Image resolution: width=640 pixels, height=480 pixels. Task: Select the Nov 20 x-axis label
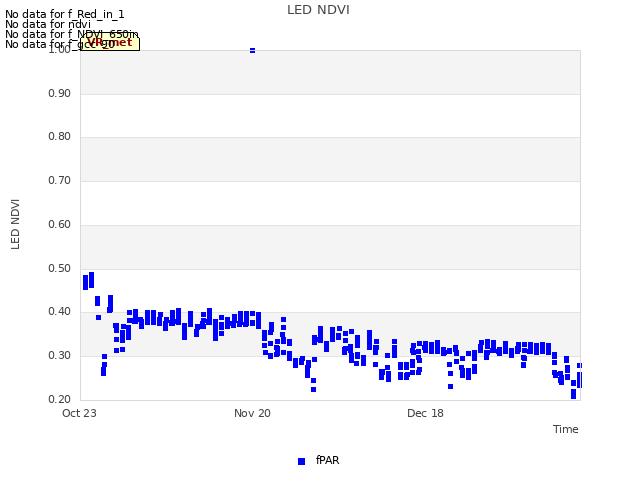[x=252, y=413]
